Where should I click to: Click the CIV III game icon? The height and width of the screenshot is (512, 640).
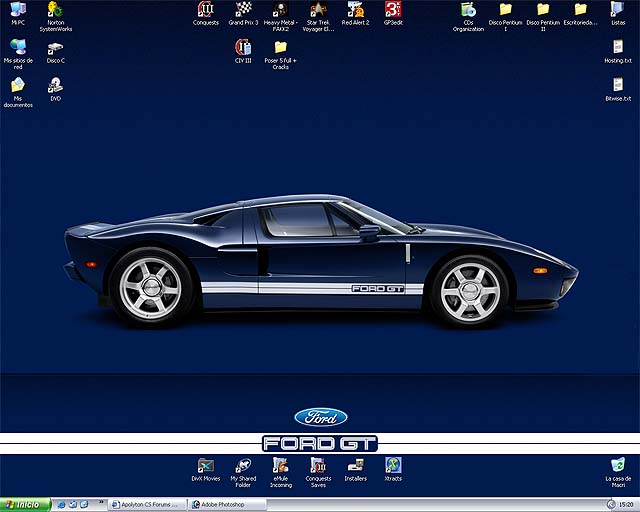(x=243, y=47)
